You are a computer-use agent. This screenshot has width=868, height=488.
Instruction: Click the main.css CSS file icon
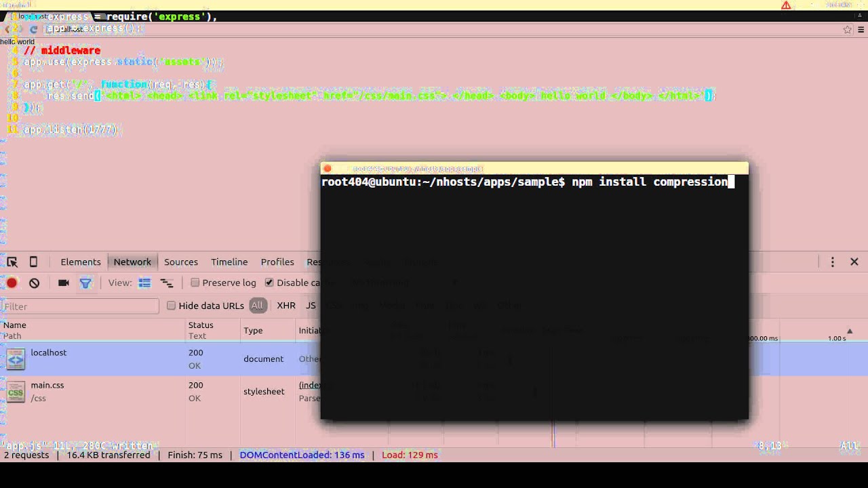pyautogui.click(x=16, y=391)
